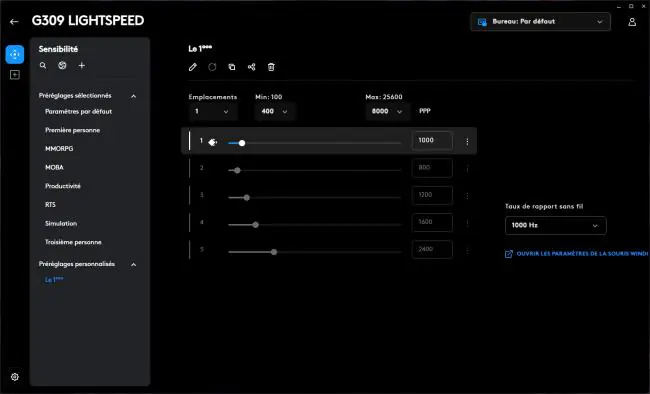Click the slot 3 slider handle at 1200
Image resolution: width=650 pixels, height=394 pixels.
pyautogui.click(x=247, y=197)
